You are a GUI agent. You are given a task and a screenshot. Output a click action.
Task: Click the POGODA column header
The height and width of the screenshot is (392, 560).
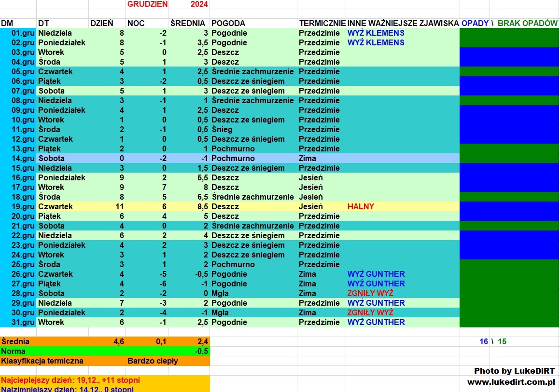point(228,23)
